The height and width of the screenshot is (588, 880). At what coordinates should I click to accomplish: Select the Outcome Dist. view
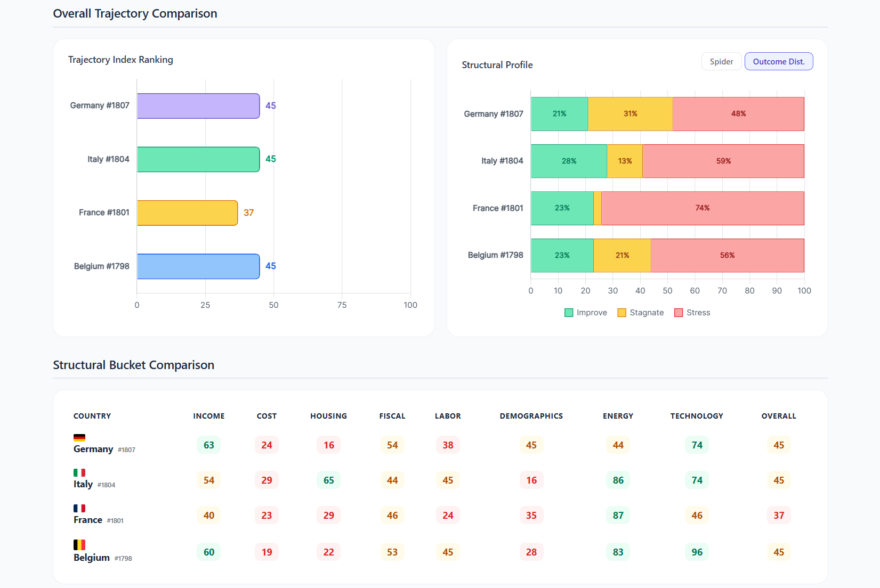click(x=778, y=62)
